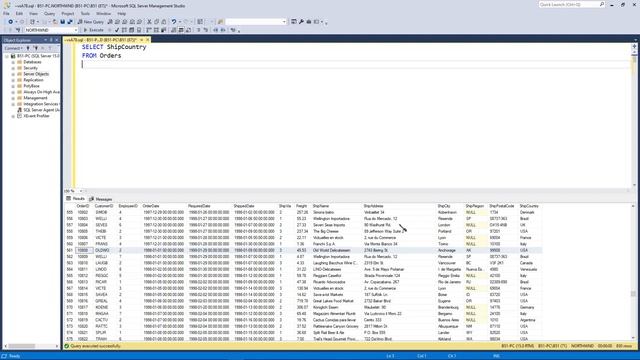
Task: Close the Object Explorer panel
Action: point(57,40)
